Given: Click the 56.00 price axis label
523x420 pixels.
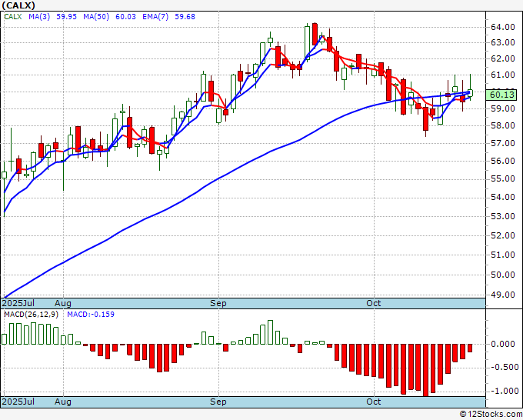Looking at the screenshot, I should [503, 161].
